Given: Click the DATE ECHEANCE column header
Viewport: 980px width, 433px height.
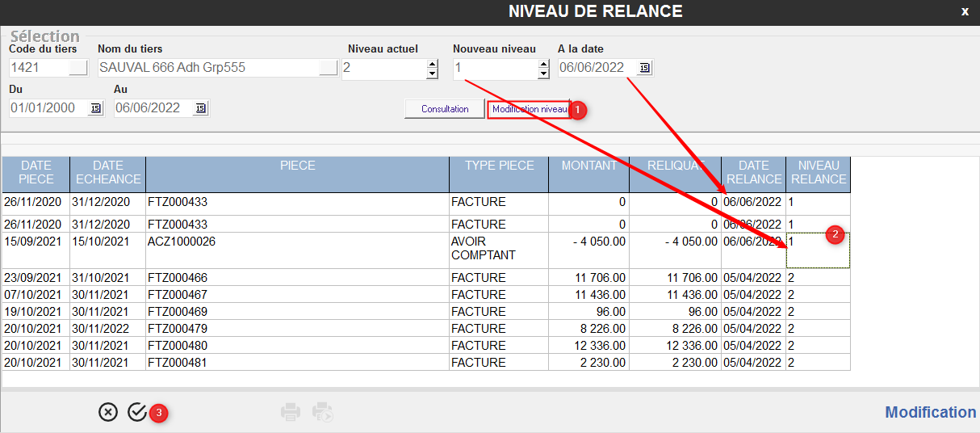Looking at the screenshot, I should tap(107, 173).
